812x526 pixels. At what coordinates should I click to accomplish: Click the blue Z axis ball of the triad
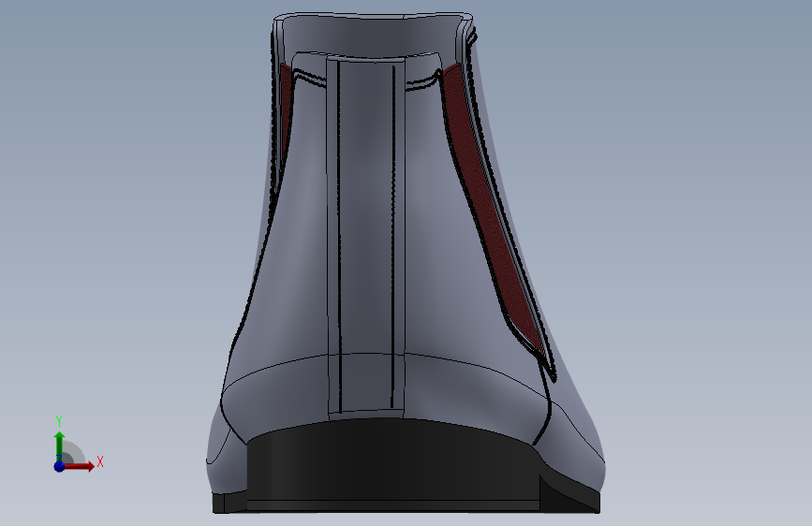pyautogui.click(x=59, y=466)
